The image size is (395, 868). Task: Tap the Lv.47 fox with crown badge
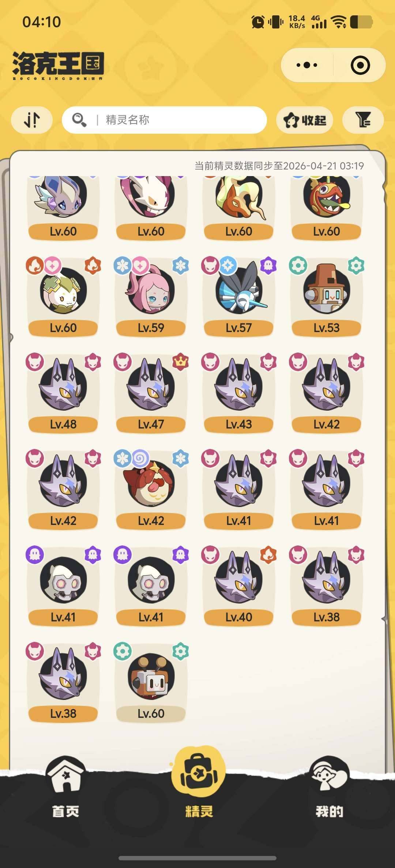point(151,393)
